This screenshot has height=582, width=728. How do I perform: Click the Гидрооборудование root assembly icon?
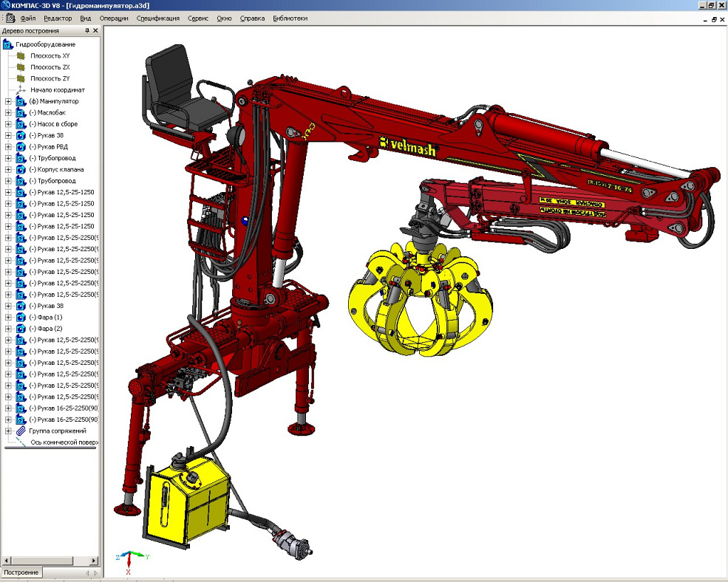click(8, 44)
